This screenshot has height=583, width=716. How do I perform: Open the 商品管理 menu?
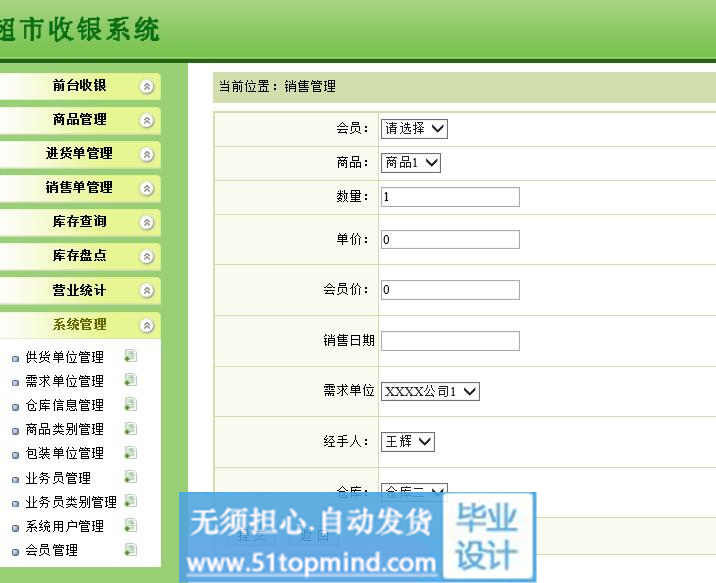79,120
